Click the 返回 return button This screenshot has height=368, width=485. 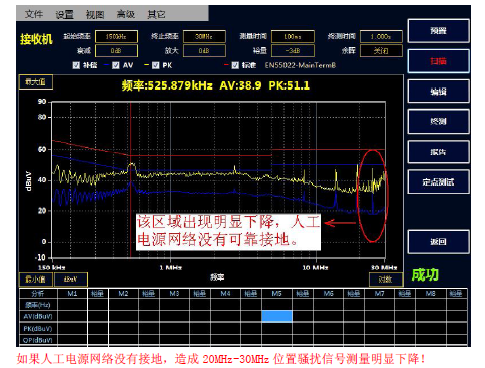pos(438,242)
